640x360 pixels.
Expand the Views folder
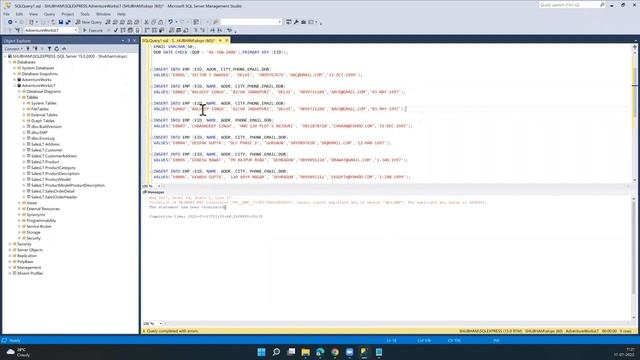point(19,203)
